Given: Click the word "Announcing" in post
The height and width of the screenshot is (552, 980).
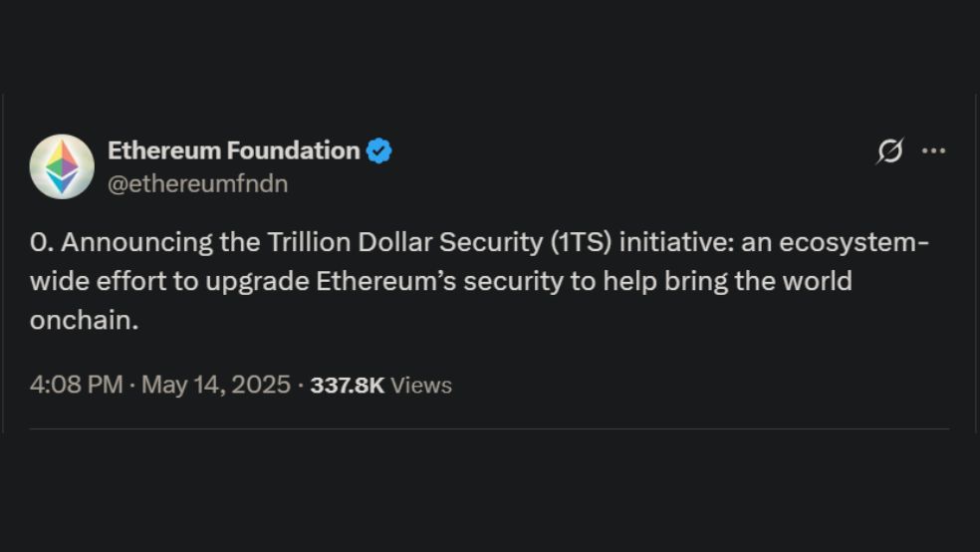Looking at the screenshot, I should [x=136, y=242].
